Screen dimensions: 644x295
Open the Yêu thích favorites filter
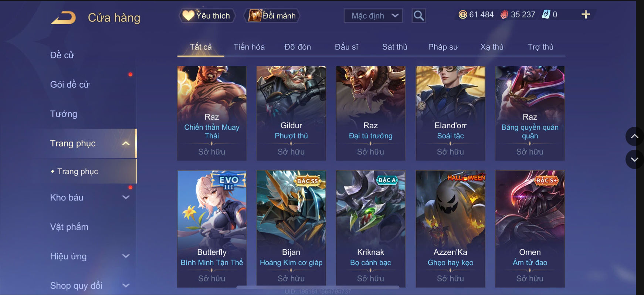click(207, 16)
